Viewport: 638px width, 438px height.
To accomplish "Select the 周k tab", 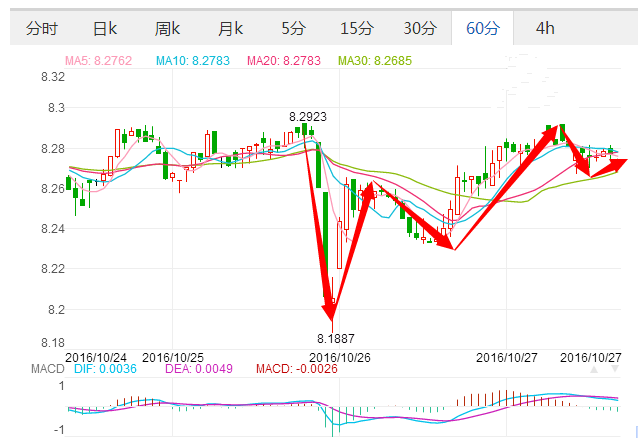I will point(168,28).
